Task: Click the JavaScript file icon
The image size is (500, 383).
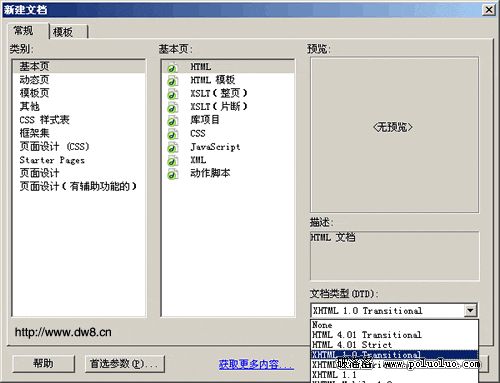Action: pos(172,148)
